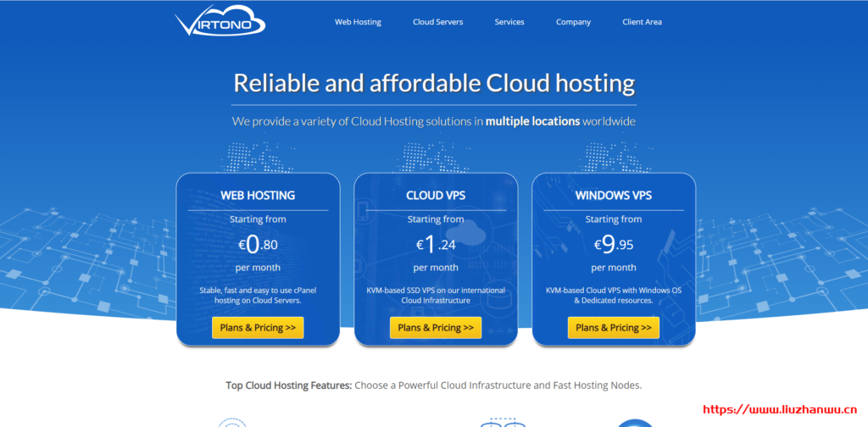The width and height of the screenshot is (868, 427).
Task: Open the Company menu item
Action: [x=573, y=22]
